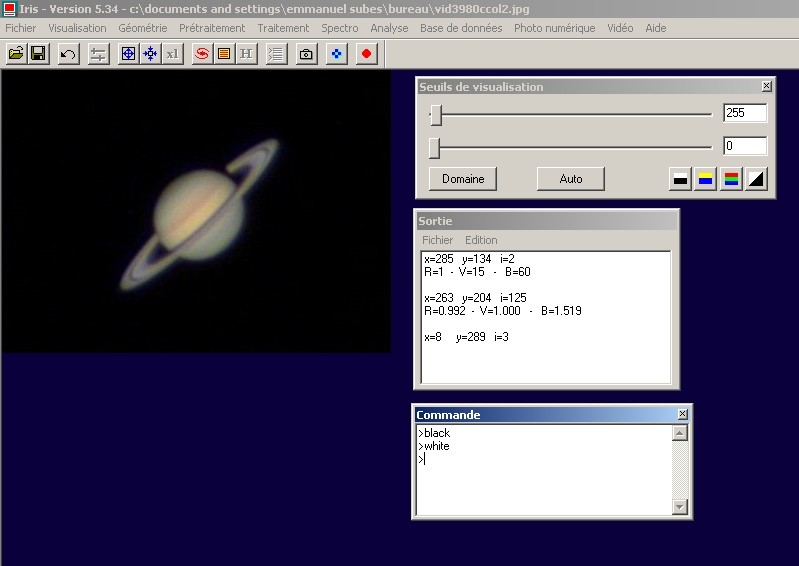
Task: Click the Domaine button
Action: (463, 179)
